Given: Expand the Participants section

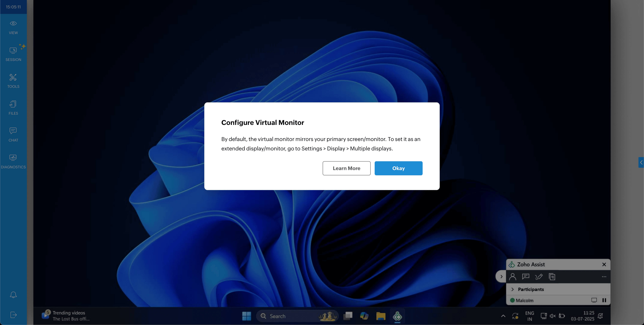Looking at the screenshot, I should 513,289.
